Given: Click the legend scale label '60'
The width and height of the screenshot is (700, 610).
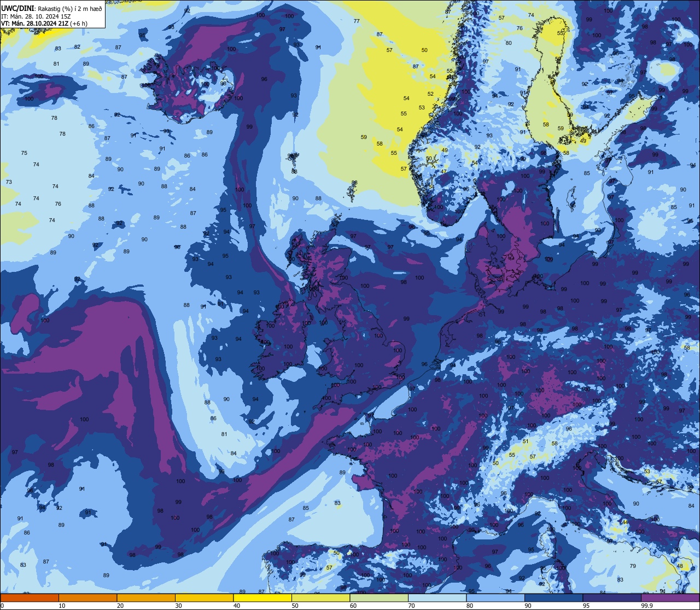Looking at the screenshot, I should (353, 606).
